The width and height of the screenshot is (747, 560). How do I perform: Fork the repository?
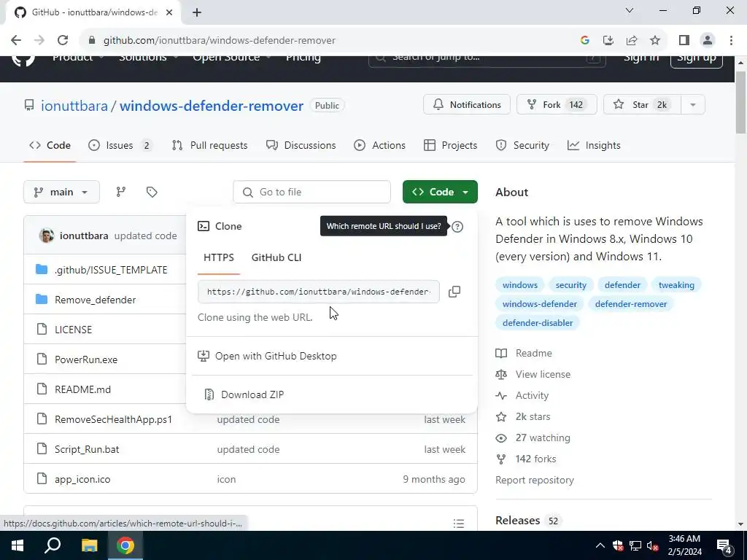557,105
